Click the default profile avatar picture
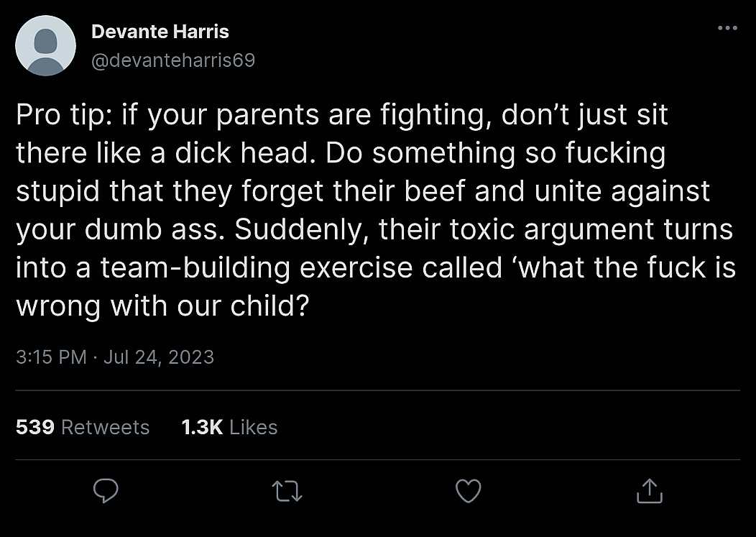Screen dimensions: 756x537 pyautogui.click(x=46, y=45)
